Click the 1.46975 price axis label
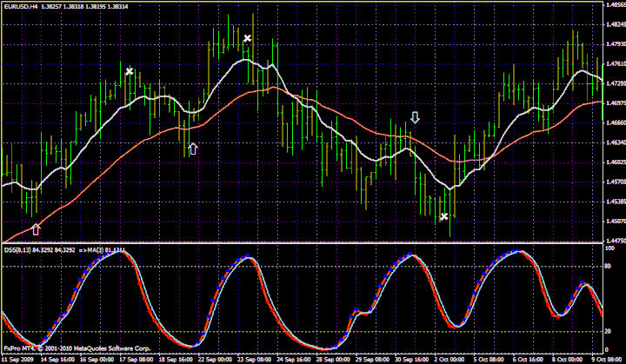The image size is (626, 364). pos(616,103)
